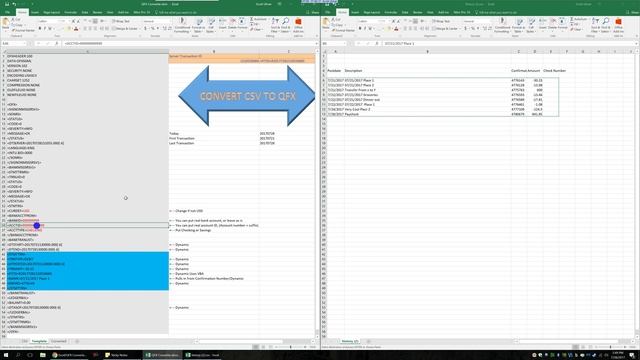Open Conditional Formatting in the right Excel window

pos(502,25)
